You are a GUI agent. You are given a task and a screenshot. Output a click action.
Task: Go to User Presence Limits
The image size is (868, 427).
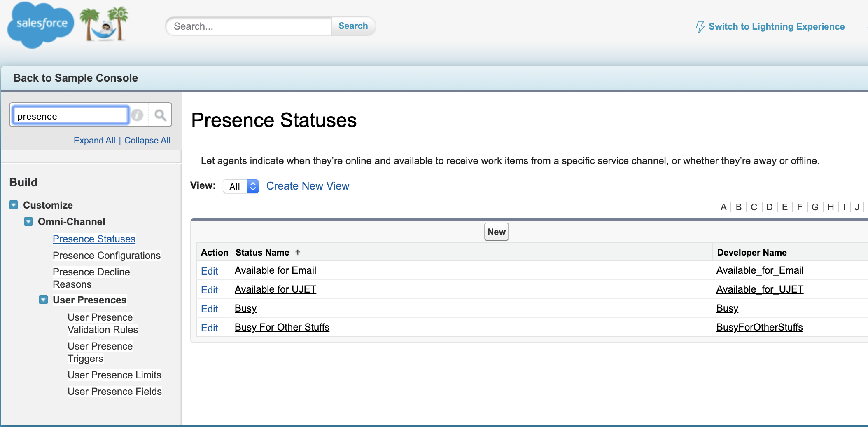114,375
